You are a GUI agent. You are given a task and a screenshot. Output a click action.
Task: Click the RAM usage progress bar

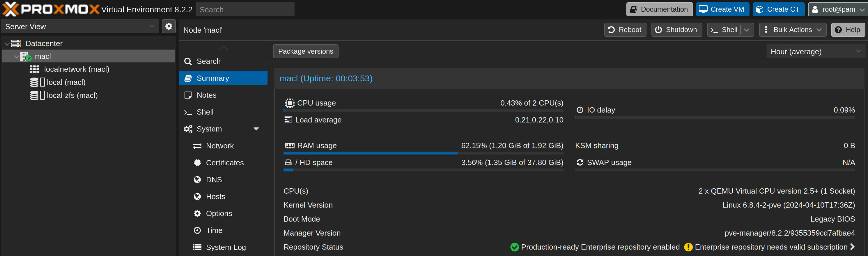click(x=423, y=153)
